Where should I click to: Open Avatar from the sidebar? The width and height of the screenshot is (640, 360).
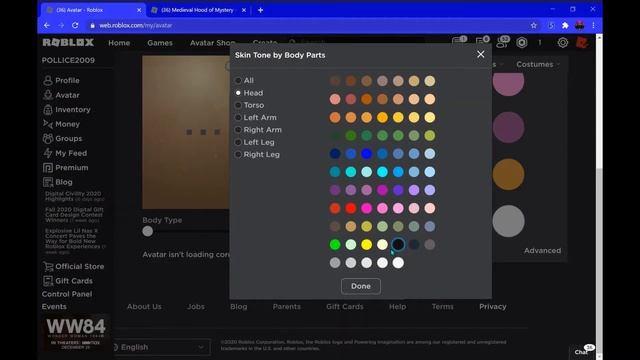[x=61, y=95]
